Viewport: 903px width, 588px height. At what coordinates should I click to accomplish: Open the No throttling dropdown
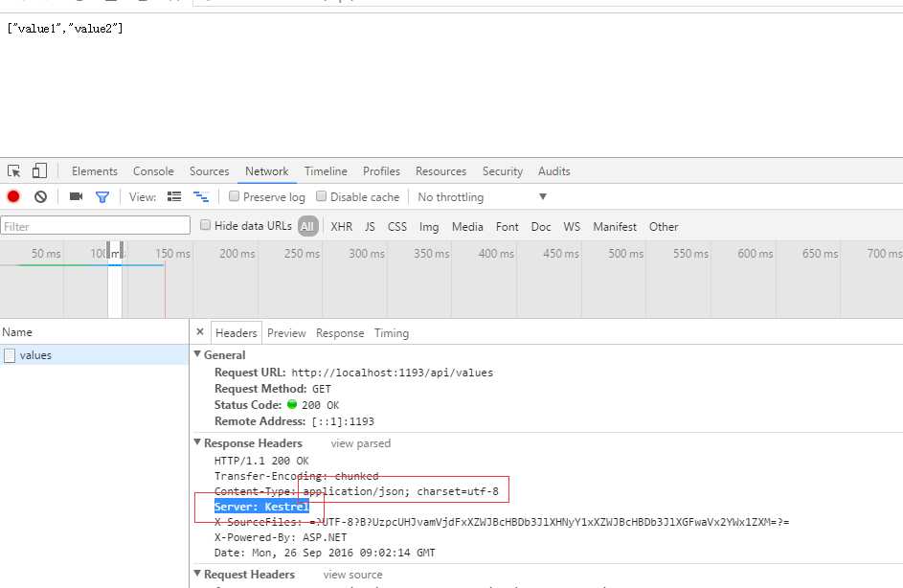click(x=483, y=197)
